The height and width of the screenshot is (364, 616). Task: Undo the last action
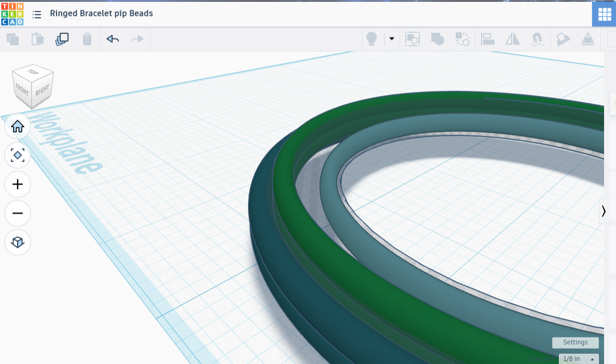point(112,39)
